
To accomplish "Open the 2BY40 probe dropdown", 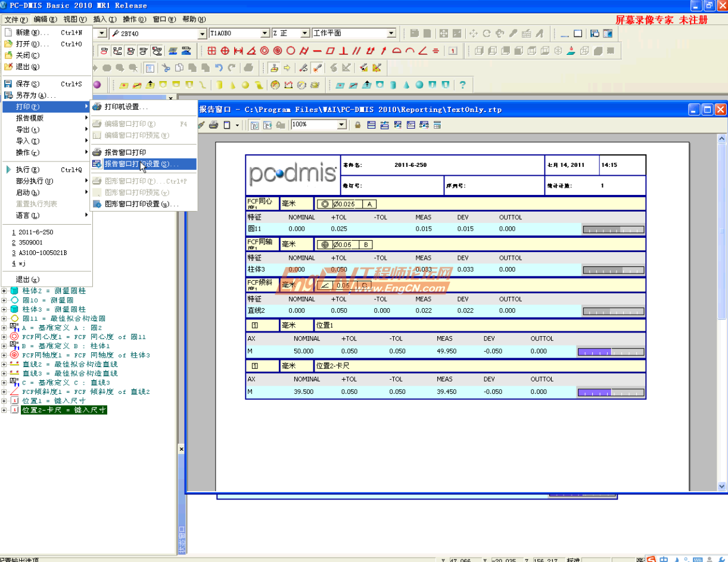I will tap(202, 33).
